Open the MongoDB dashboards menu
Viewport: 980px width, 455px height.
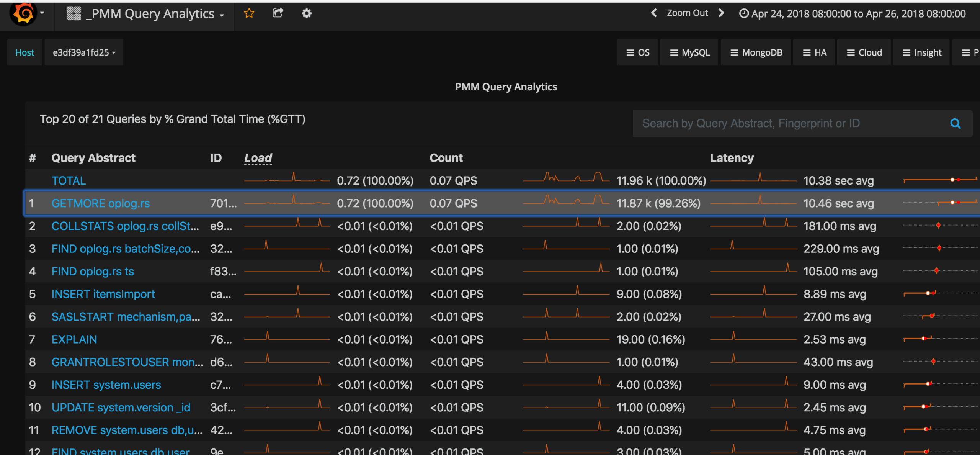click(x=756, y=52)
